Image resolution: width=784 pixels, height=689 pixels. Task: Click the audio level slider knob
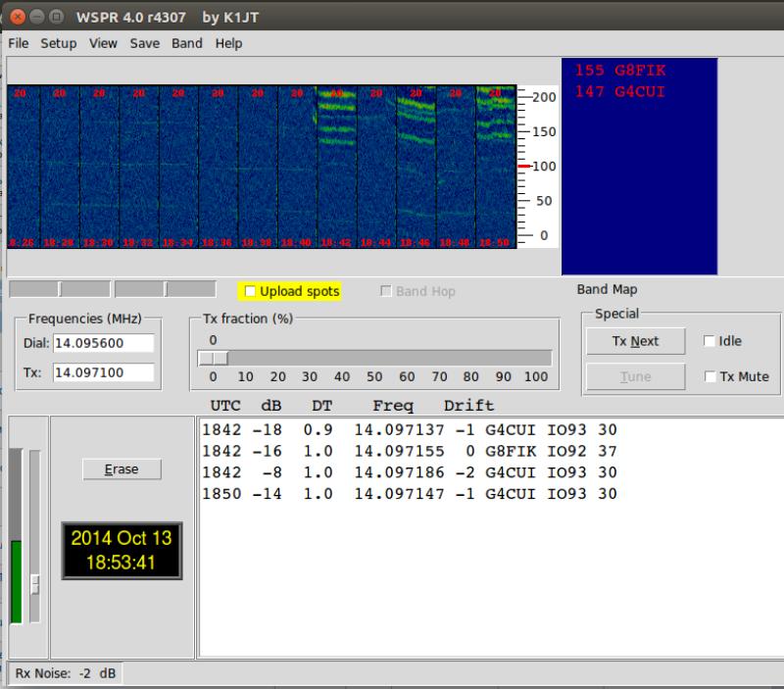click(35, 584)
